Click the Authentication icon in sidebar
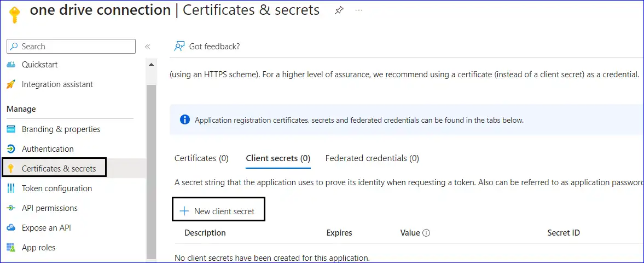The width and height of the screenshot is (644, 263). tap(11, 149)
